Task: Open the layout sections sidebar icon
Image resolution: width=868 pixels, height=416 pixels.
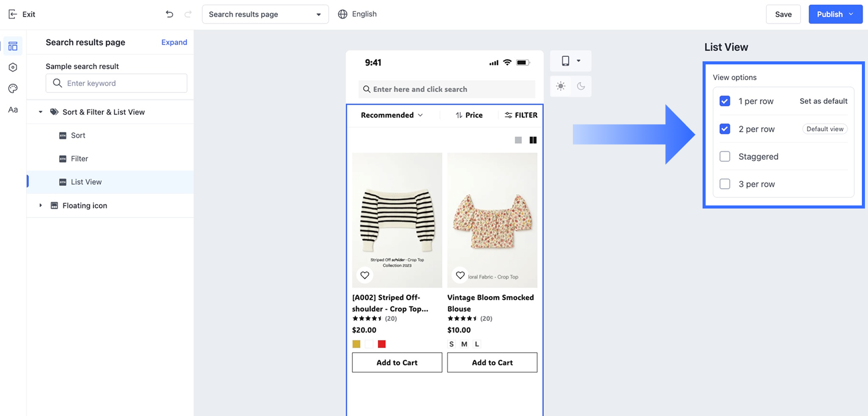Action: [13, 46]
